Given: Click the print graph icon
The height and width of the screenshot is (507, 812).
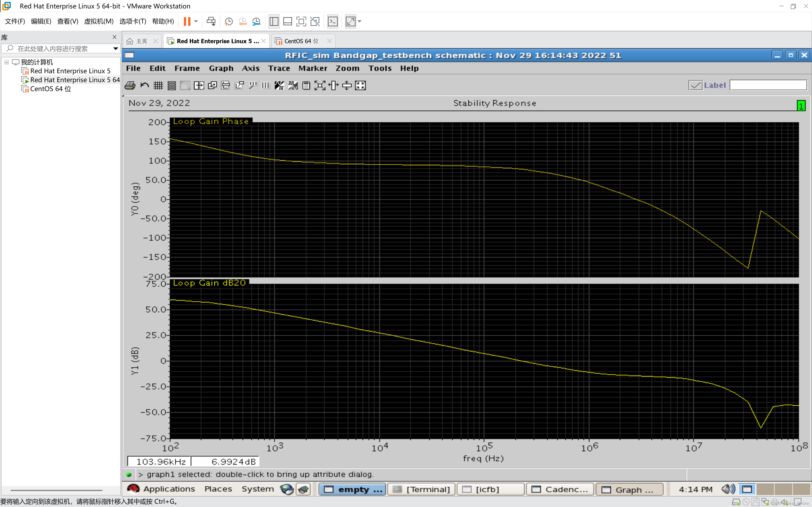Looking at the screenshot, I should pos(130,85).
